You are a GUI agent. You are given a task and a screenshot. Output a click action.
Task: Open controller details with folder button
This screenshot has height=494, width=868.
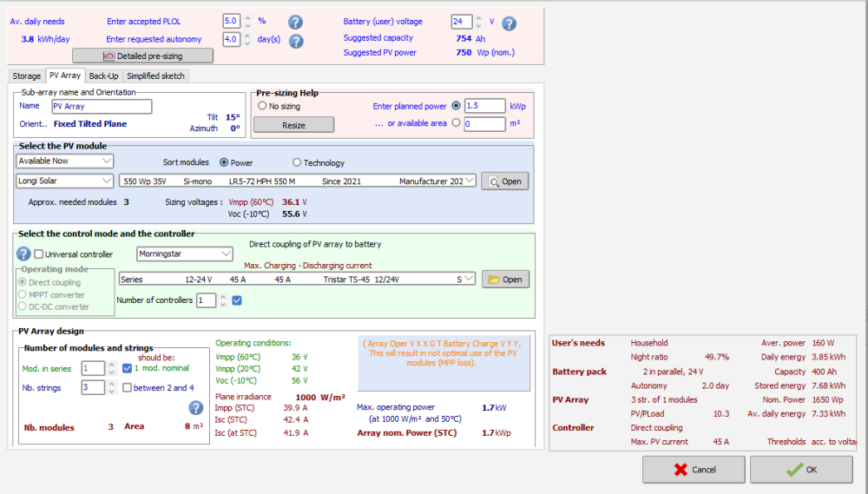click(505, 280)
